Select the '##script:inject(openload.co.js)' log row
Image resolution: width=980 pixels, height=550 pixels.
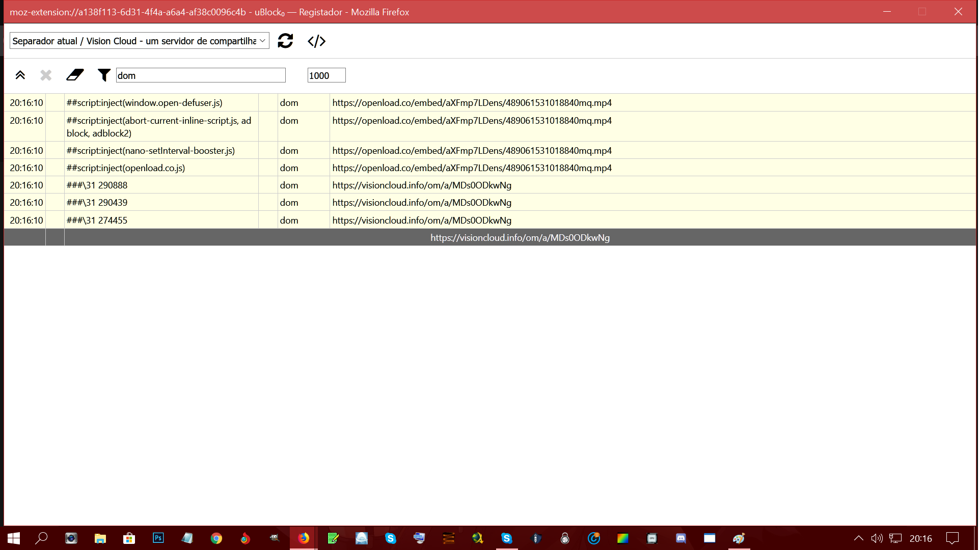click(x=125, y=168)
